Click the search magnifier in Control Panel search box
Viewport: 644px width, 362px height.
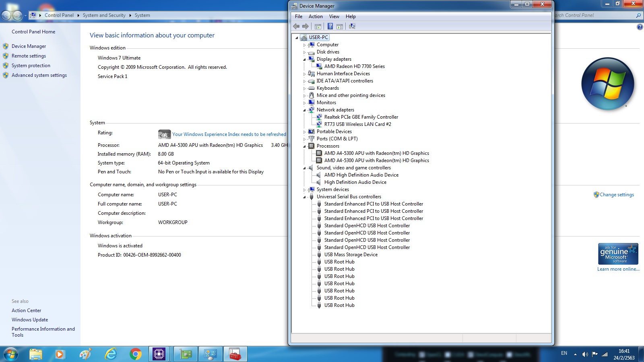pyautogui.click(x=638, y=15)
